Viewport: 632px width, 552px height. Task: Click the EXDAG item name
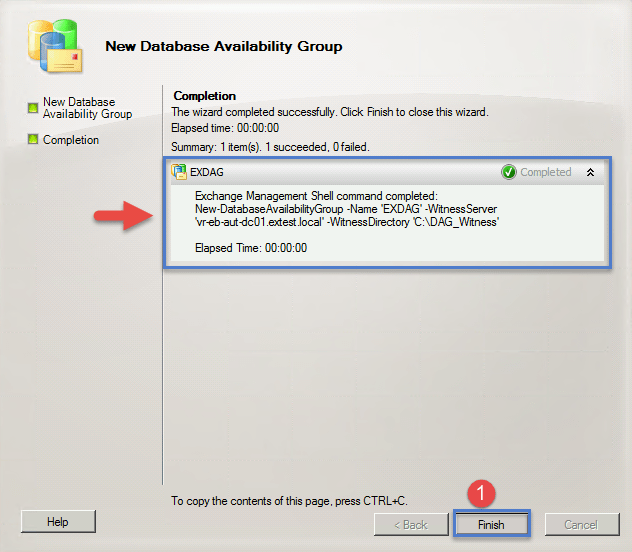coord(207,172)
